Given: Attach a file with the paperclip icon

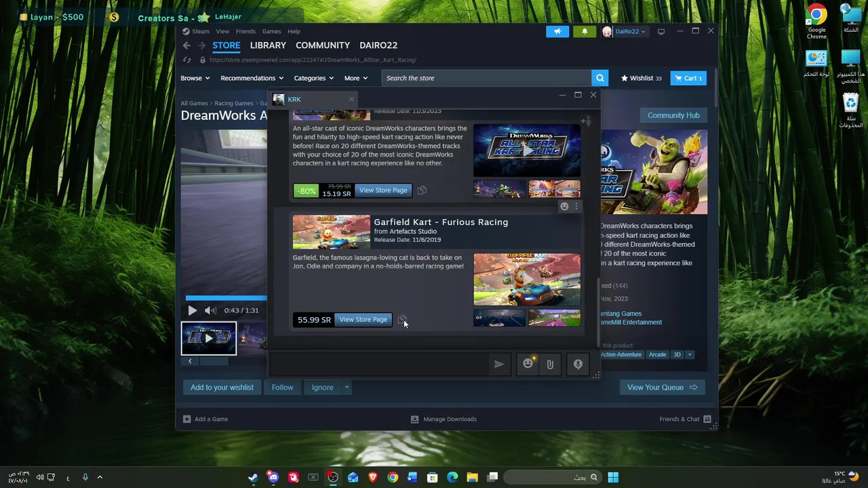Looking at the screenshot, I should coord(550,364).
